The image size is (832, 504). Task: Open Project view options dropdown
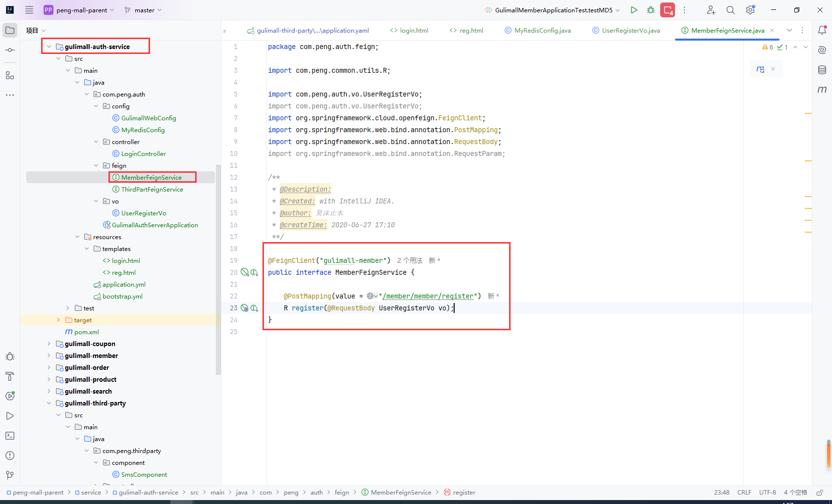click(44, 31)
